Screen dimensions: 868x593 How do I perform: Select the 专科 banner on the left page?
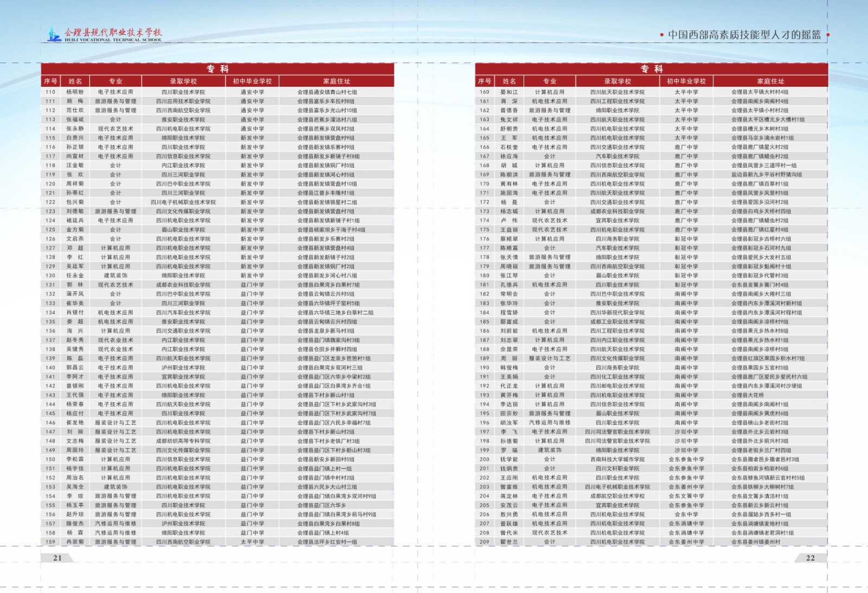pyautogui.click(x=217, y=69)
